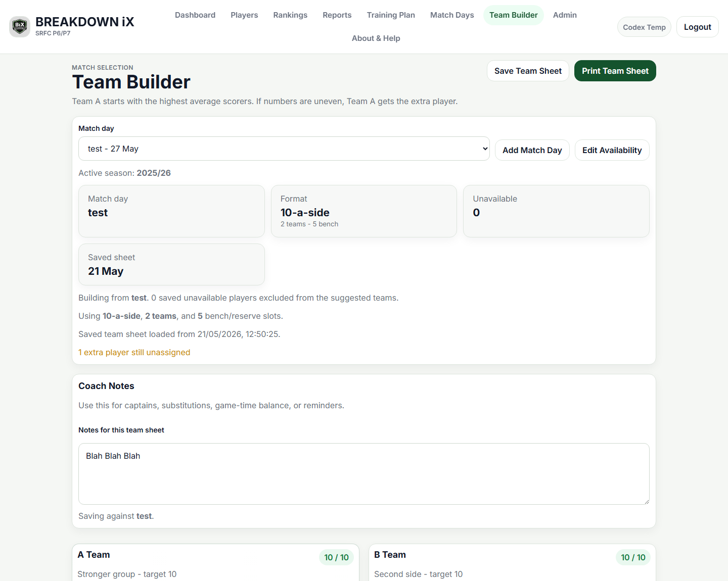Click 'Building from test' info line
This screenshot has height=581, width=728.
239,298
